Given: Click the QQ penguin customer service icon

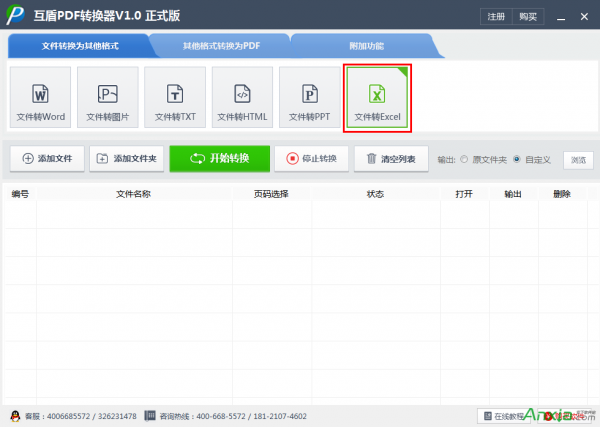Looking at the screenshot, I should pos(15,416).
